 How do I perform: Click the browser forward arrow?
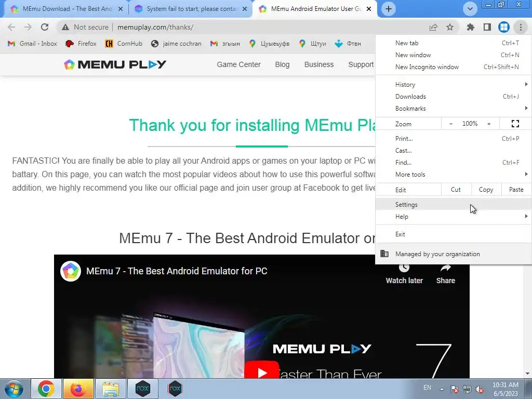[x=28, y=27]
